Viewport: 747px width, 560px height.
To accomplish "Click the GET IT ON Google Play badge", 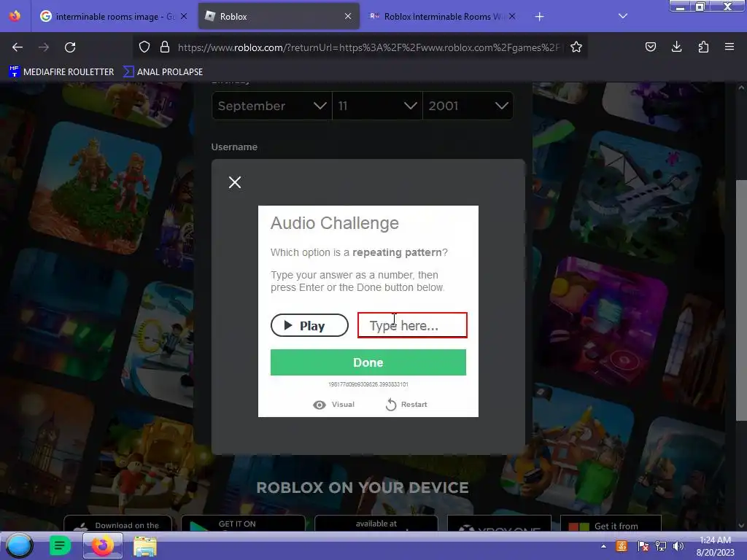I will tap(243, 524).
